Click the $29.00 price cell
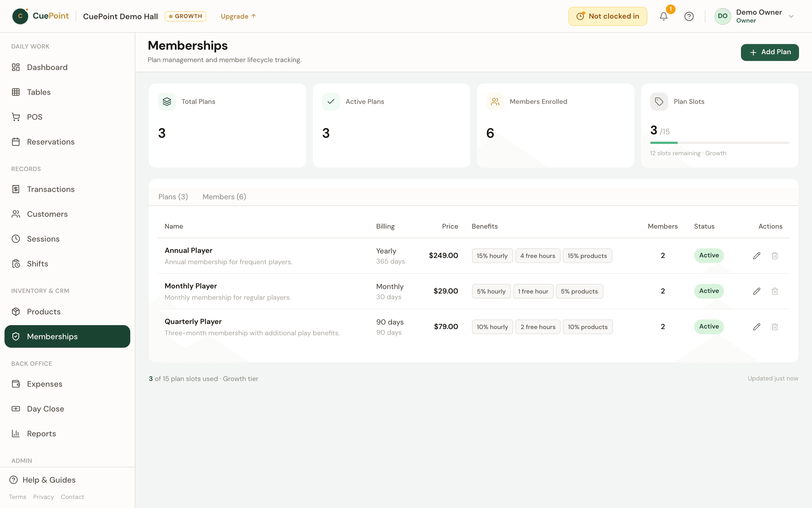Viewport: 812px width, 508px height. click(x=445, y=291)
